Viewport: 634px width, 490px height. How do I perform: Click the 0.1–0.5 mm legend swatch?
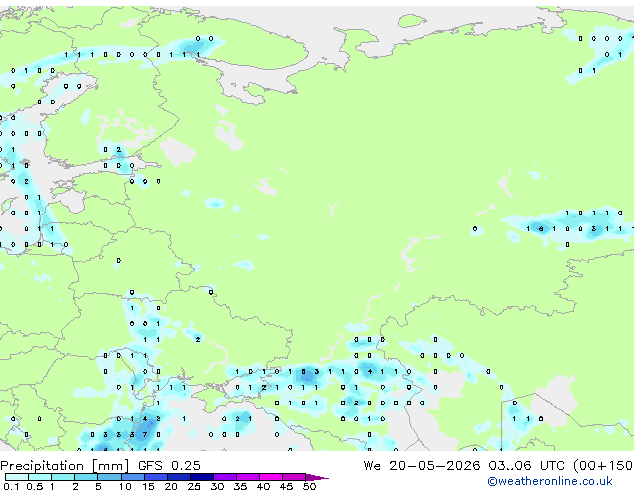(x=17, y=477)
